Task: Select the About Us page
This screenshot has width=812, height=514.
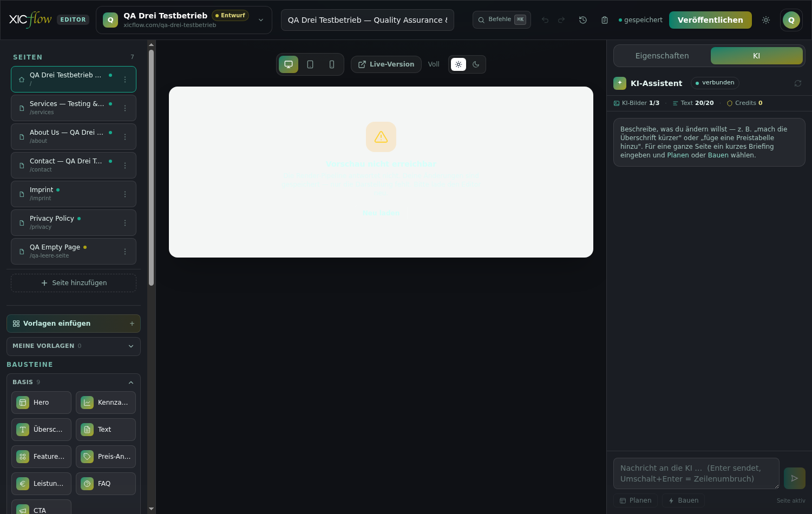Action: coord(74,136)
